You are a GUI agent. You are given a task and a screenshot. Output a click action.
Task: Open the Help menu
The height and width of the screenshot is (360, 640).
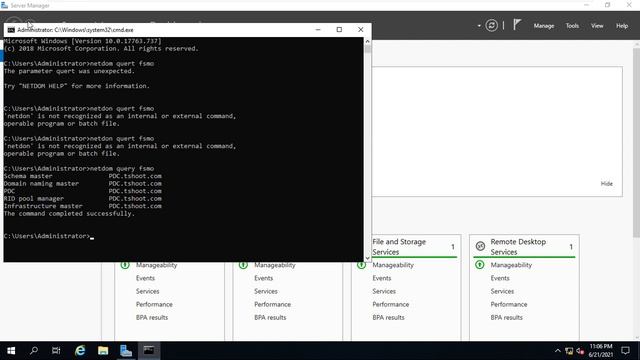point(622,26)
